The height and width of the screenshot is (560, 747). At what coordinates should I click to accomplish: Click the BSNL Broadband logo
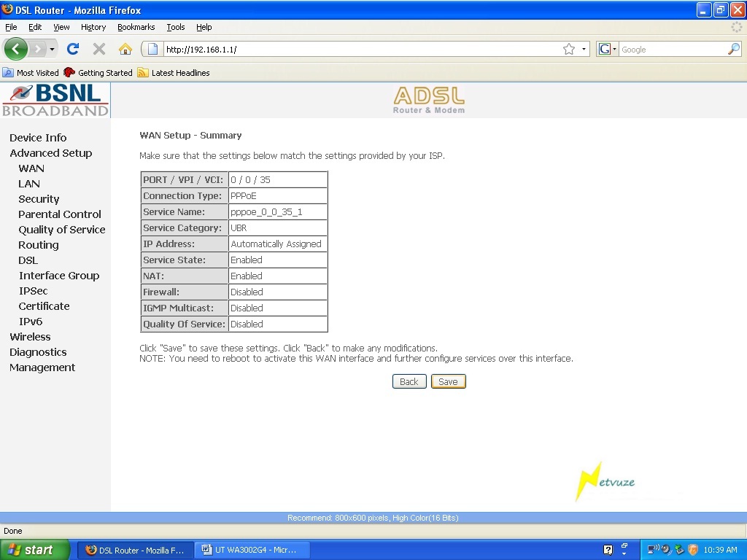point(55,100)
